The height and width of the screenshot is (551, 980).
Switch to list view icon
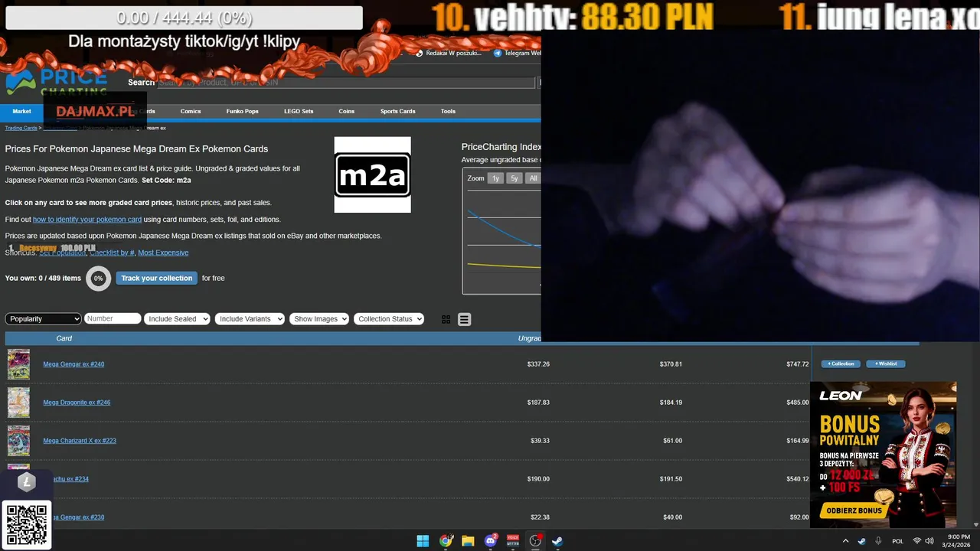[x=464, y=319]
